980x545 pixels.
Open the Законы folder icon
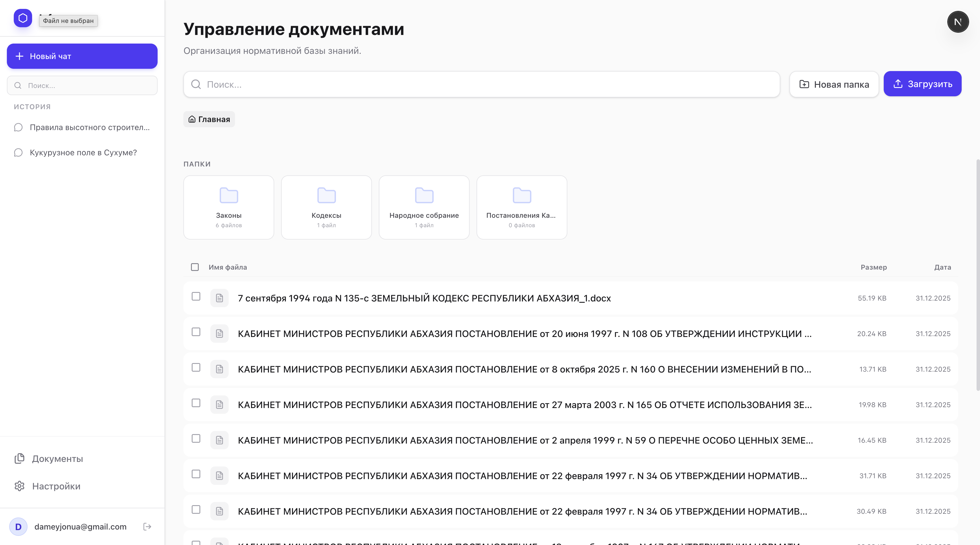click(x=228, y=195)
